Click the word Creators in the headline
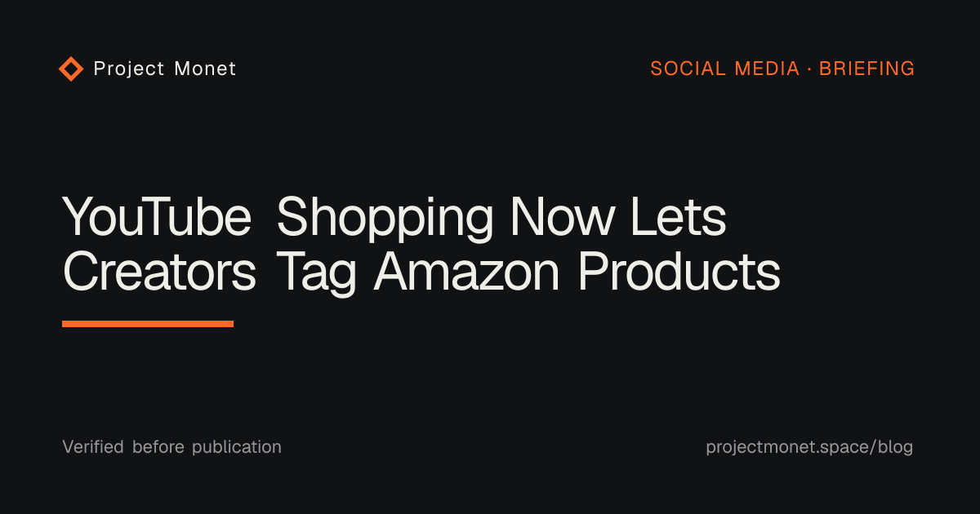Viewport: 980px width, 514px height. point(160,272)
